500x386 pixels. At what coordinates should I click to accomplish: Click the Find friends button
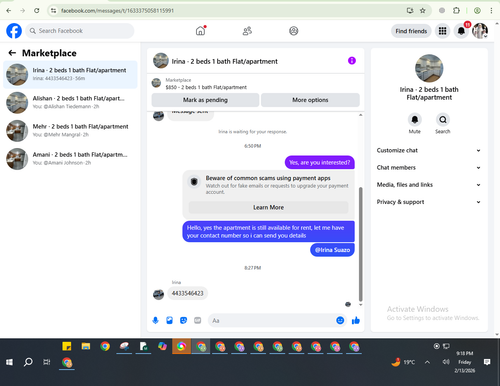coord(411,31)
